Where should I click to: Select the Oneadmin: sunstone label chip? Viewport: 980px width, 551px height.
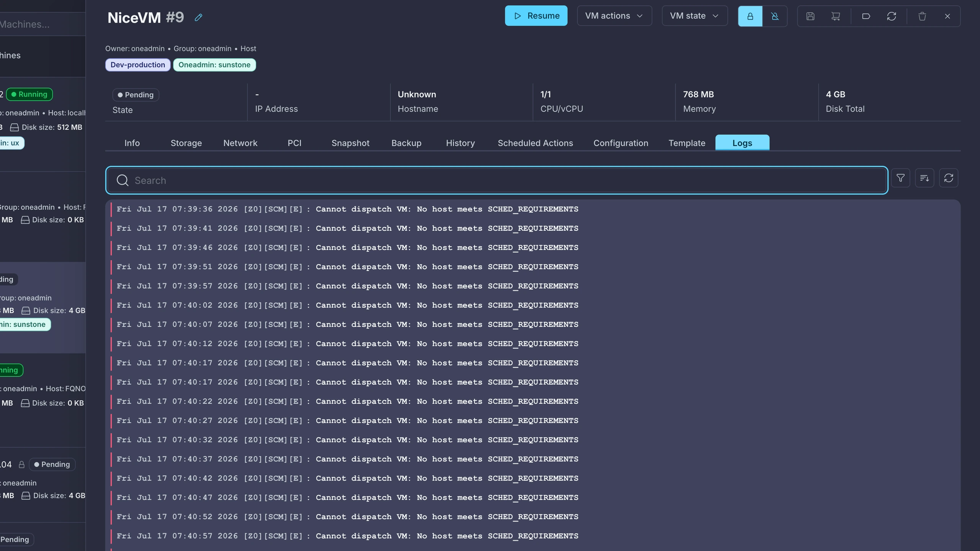[214, 65]
